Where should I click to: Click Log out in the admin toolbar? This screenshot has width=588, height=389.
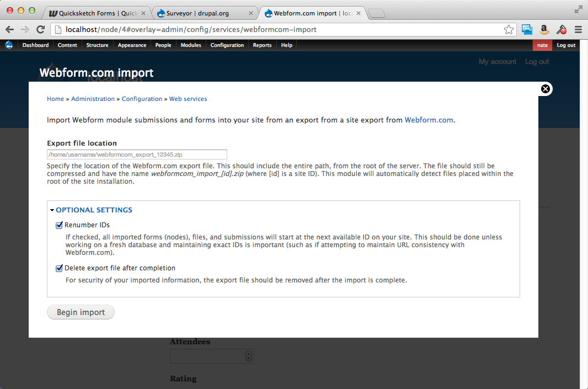(566, 45)
